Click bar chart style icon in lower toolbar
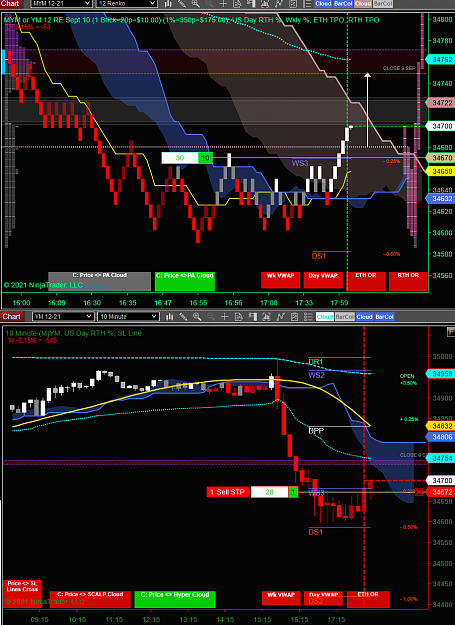 pos(169,316)
